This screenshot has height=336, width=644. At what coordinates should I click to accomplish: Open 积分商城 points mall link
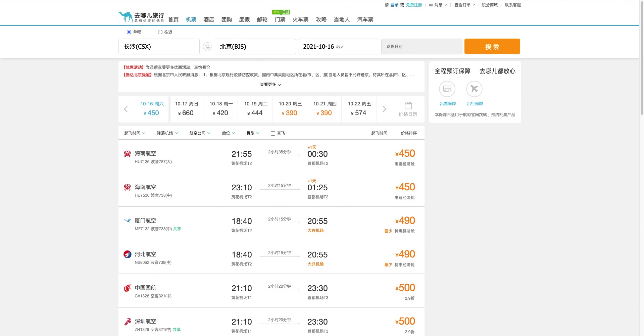coord(490,5)
